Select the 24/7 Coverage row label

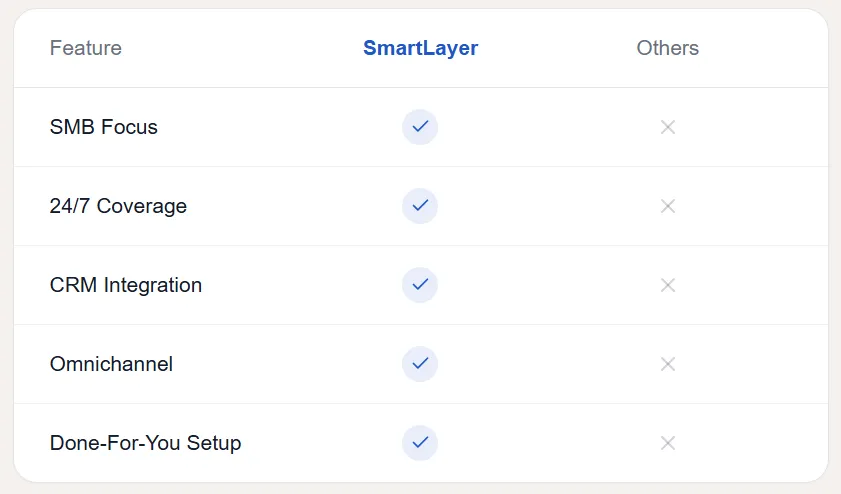coord(118,206)
